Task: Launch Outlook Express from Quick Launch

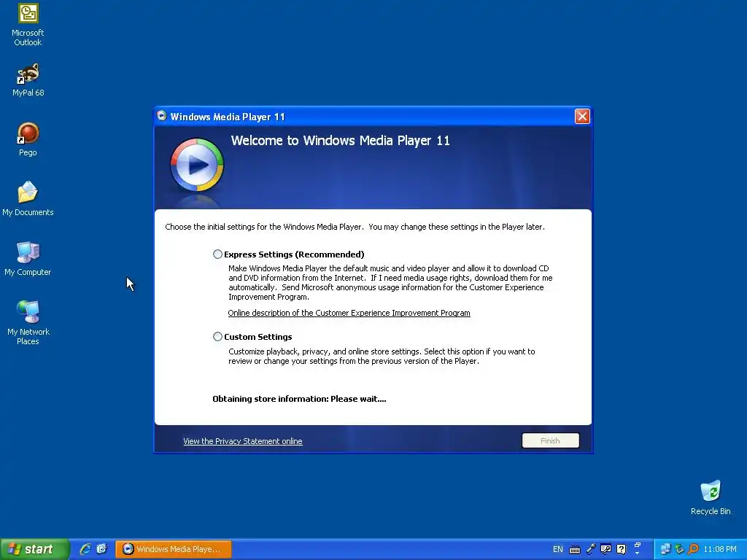Action: pos(101,548)
